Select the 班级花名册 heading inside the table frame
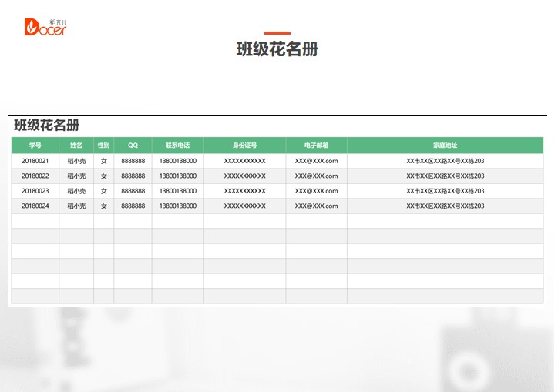555x392 pixels. pyautogui.click(x=47, y=126)
